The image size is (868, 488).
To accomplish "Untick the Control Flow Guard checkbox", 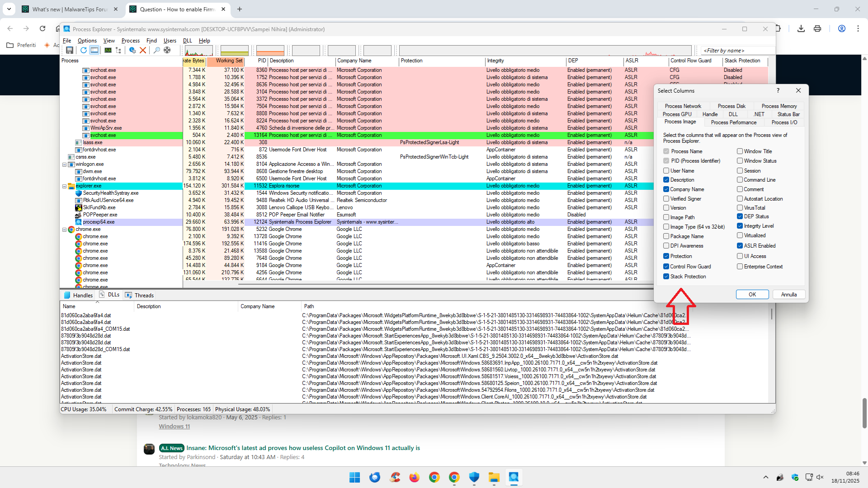I will click(666, 267).
